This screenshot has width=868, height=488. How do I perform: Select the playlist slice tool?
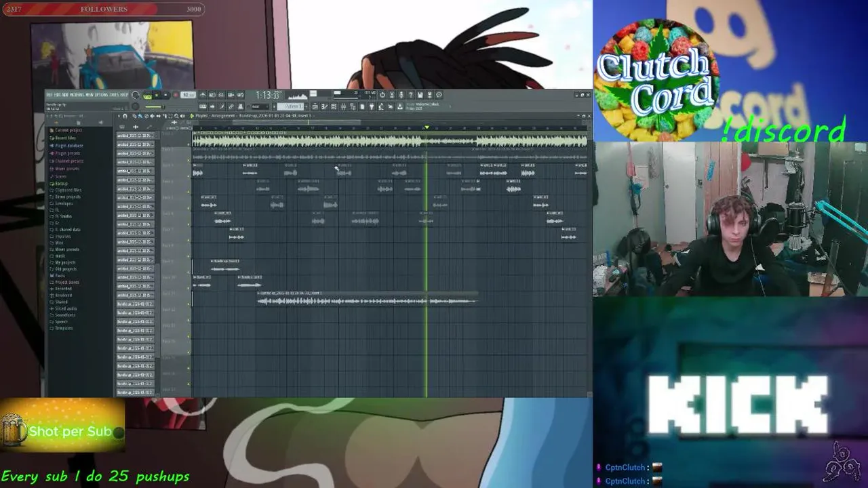pos(164,116)
